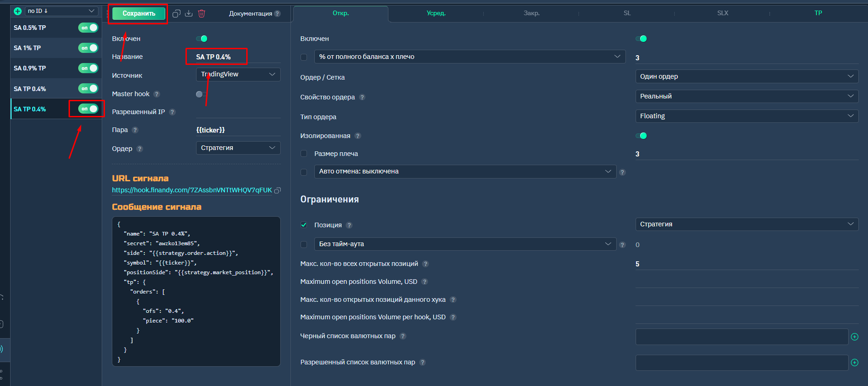Add a new signal with the green plus icon
This screenshot has width=868, height=386.
pyautogui.click(x=17, y=11)
